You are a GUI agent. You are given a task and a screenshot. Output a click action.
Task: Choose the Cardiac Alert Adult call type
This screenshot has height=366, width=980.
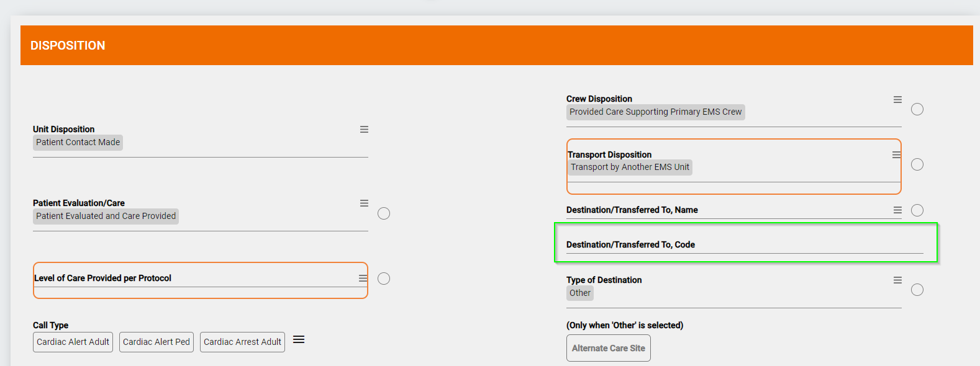(73, 342)
